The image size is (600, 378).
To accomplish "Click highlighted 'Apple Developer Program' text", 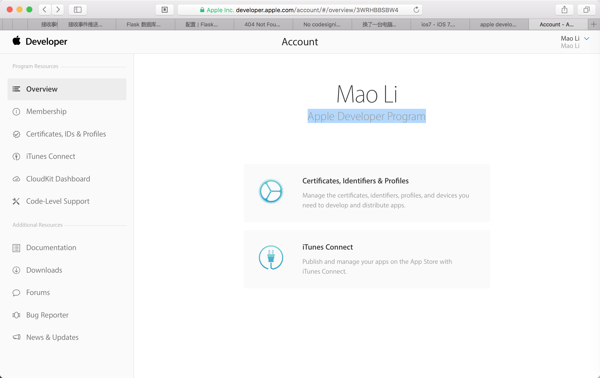I will point(367,116).
